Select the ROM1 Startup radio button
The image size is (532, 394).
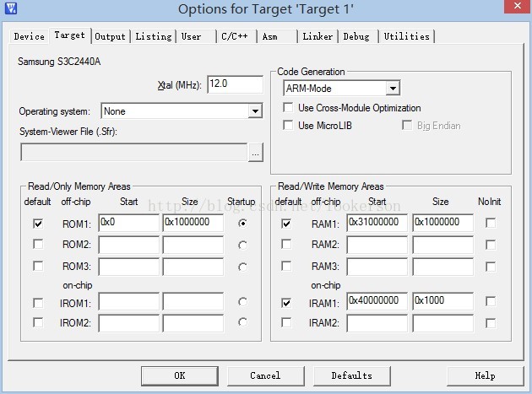pyautogui.click(x=242, y=224)
